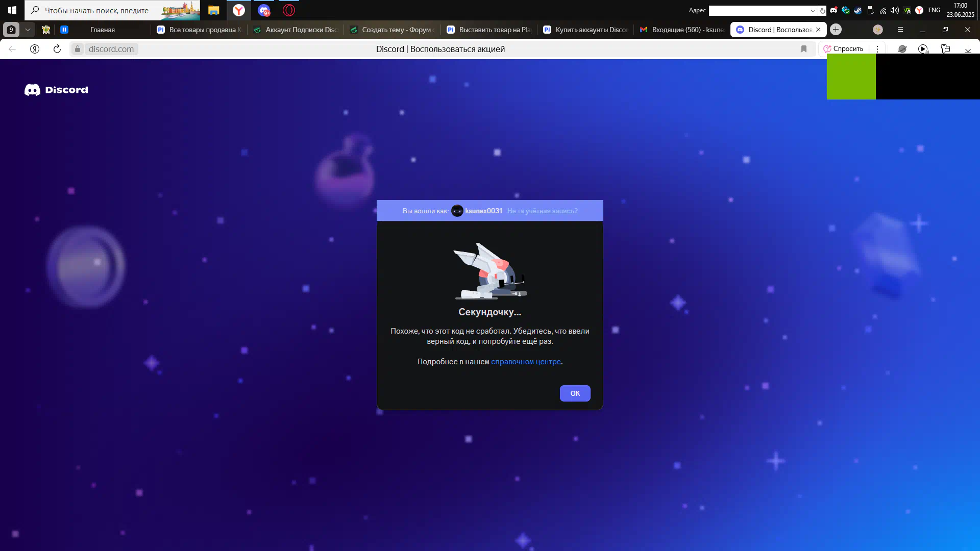Screen dimensions: 980x551
Task: Open Discord app from taskbar
Action: pyautogui.click(x=264, y=10)
